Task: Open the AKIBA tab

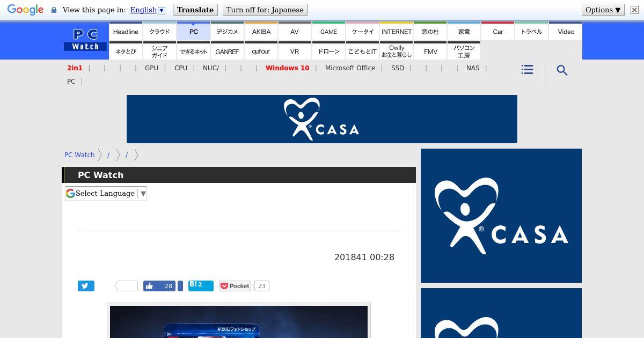Action: 261,31
